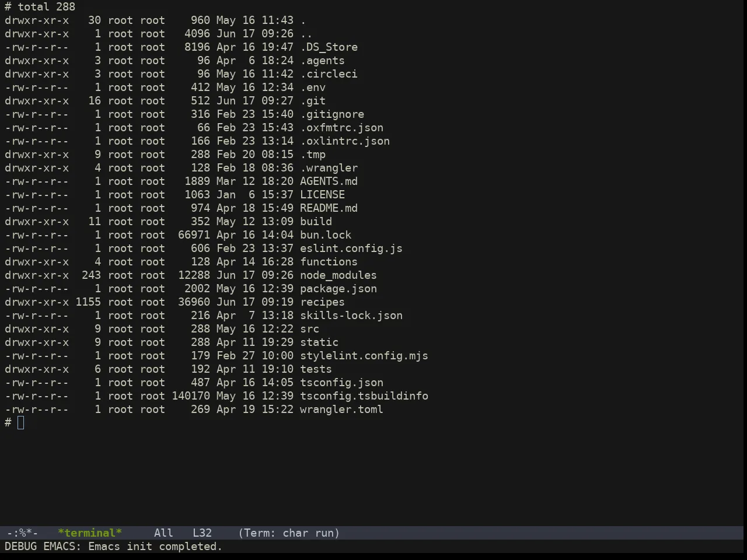Click the 'Jan 6 15:37' date of LICENSE
The image size is (747, 560).
(x=255, y=195)
